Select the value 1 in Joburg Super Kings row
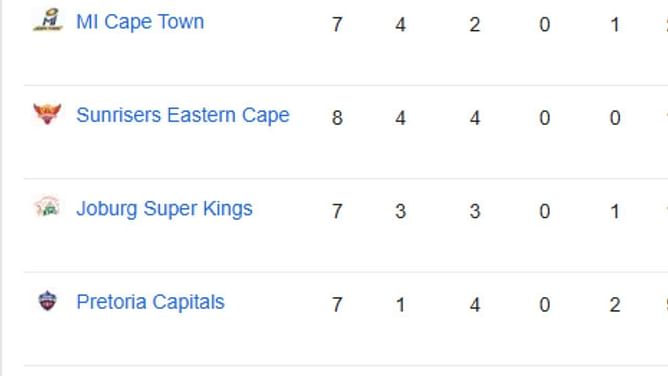 point(615,211)
